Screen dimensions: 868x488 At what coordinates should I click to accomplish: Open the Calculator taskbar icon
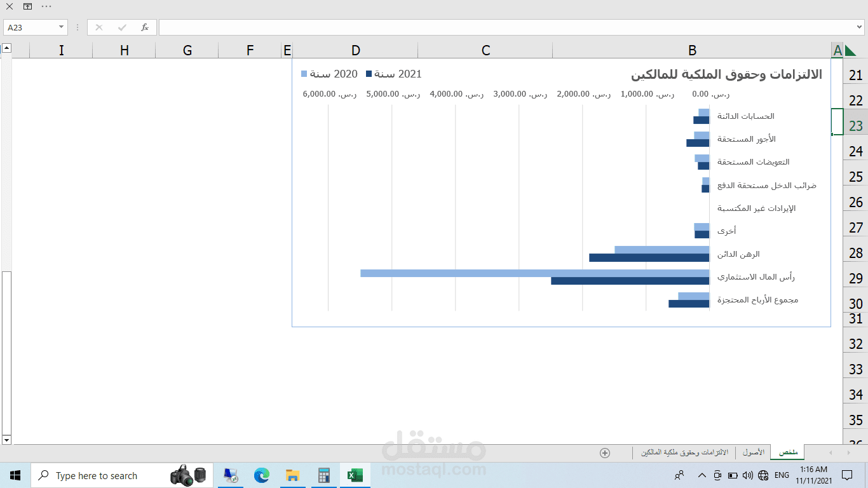pos(323,475)
